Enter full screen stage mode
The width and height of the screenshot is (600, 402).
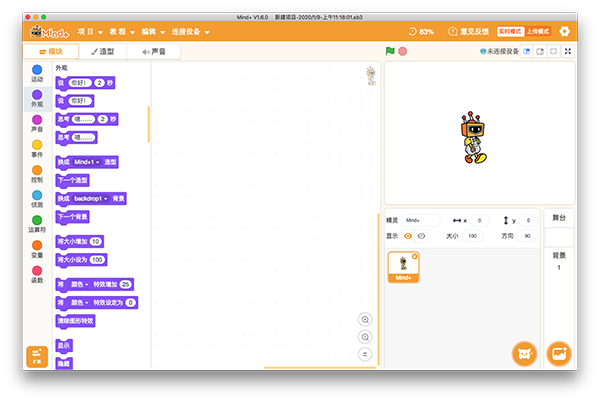click(x=568, y=51)
